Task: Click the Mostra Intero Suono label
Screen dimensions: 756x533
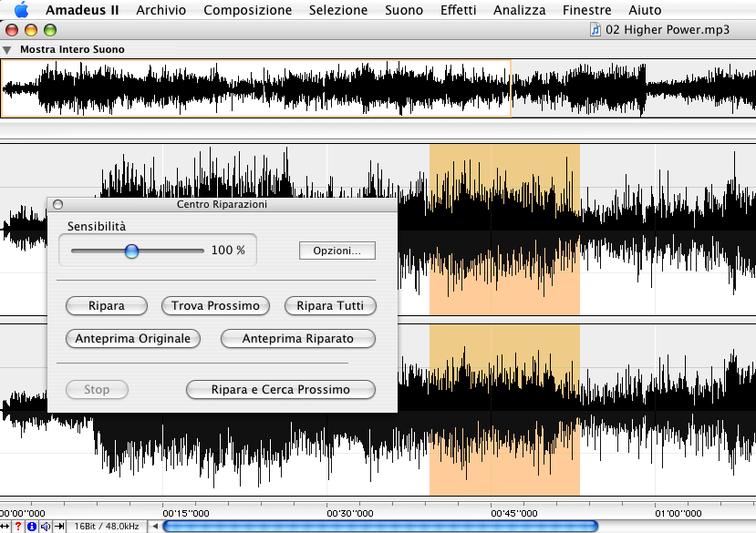Action: tap(72, 49)
